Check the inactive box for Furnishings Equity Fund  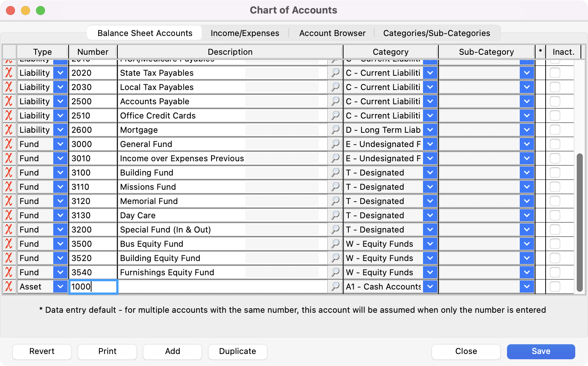[x=555, y=272]
